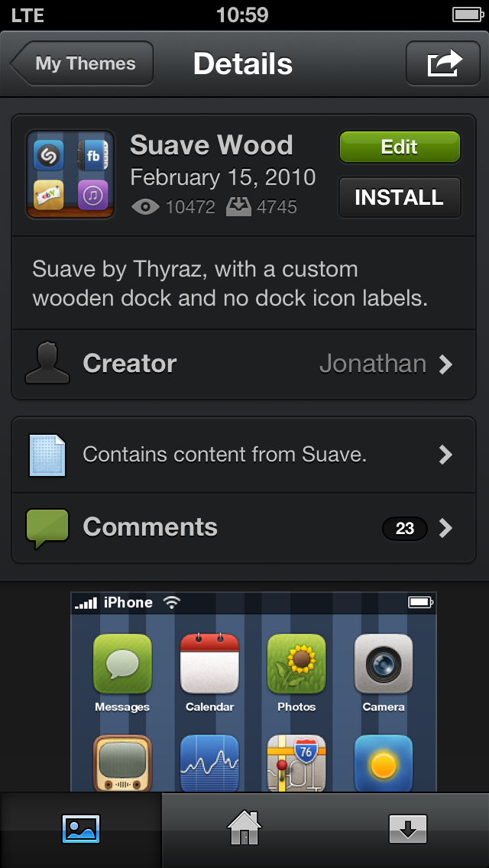
Task: Open the downloads tab with arrow icon
Action: click(x=408, y=829)
